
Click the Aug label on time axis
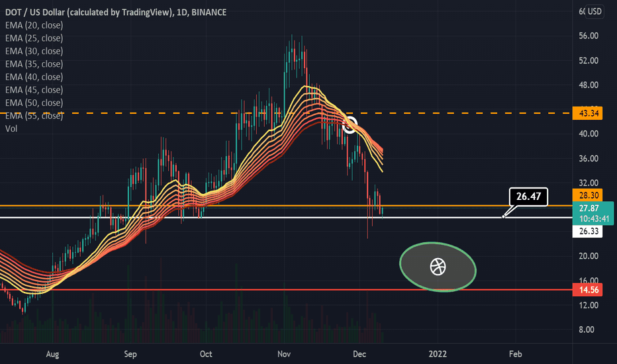pos(52,354)
